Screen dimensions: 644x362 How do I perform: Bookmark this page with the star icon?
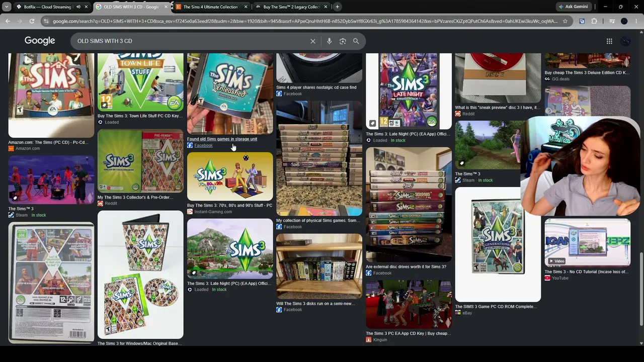point(565,21)
